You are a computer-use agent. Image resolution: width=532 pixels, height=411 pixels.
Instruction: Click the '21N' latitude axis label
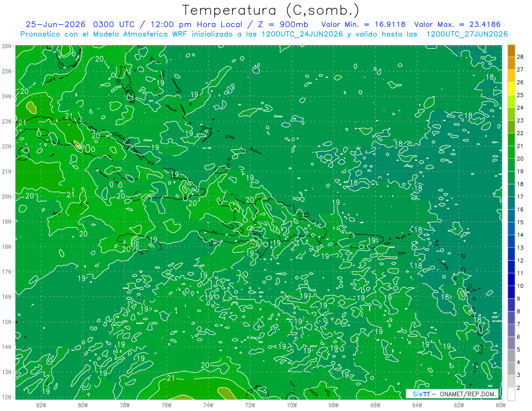point(7,171)
